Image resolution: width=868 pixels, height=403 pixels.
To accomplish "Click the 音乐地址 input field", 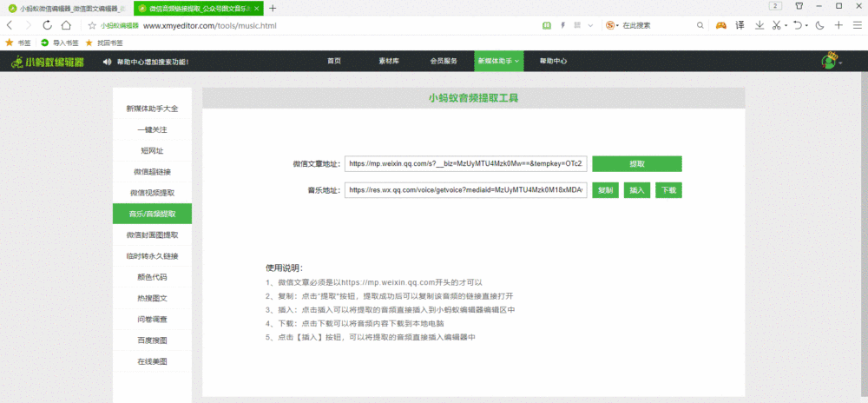I will point(465,190).
